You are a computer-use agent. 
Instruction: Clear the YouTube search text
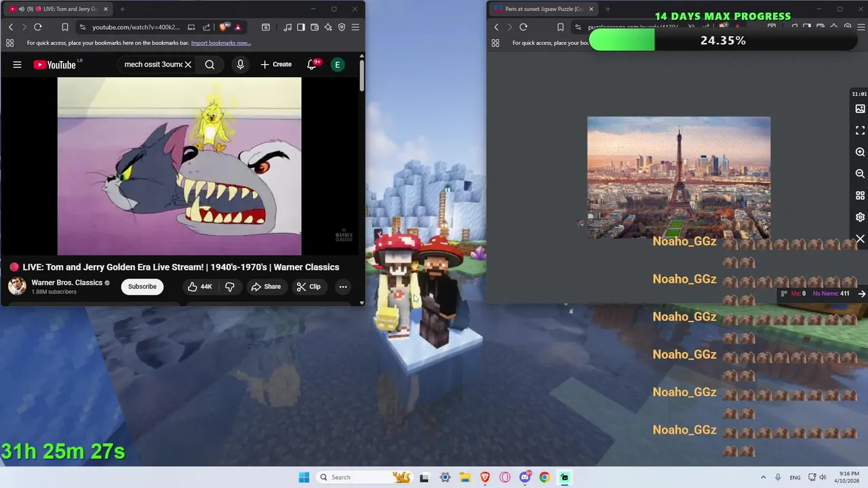188,64
